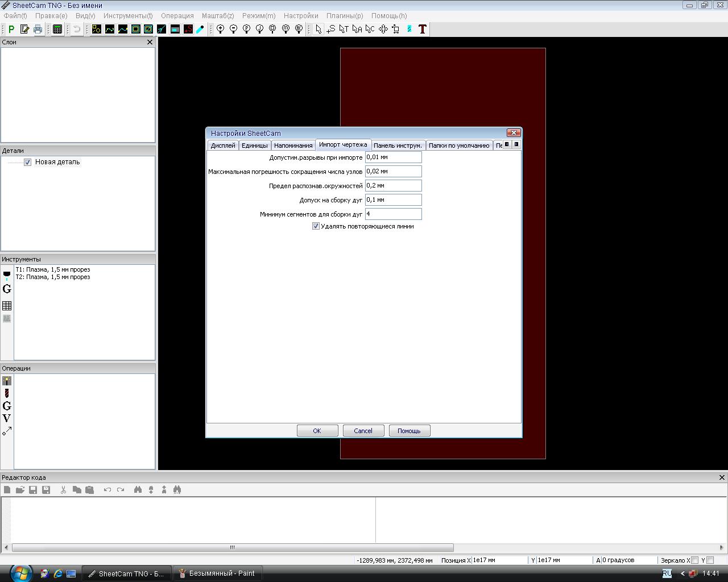
Task: Click the cyan plasma torch display icon
Action: pyautogui.click(x=200, y=29)
